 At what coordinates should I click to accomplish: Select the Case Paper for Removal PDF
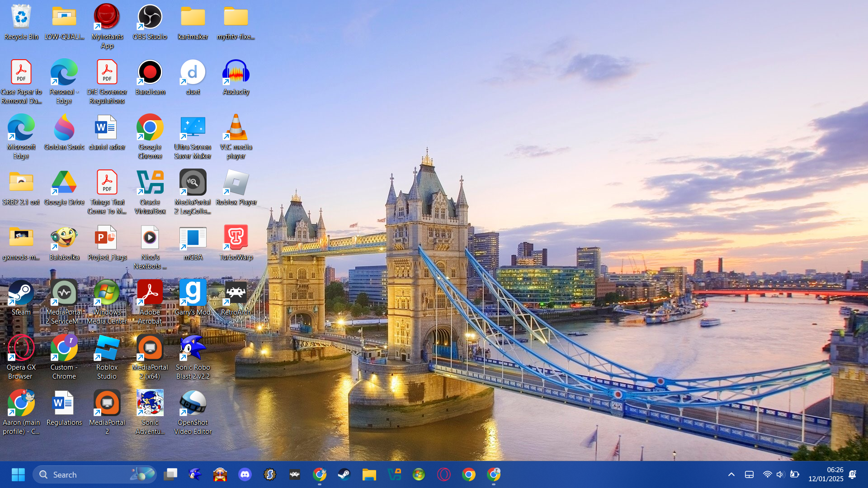(x=21, y=72)
